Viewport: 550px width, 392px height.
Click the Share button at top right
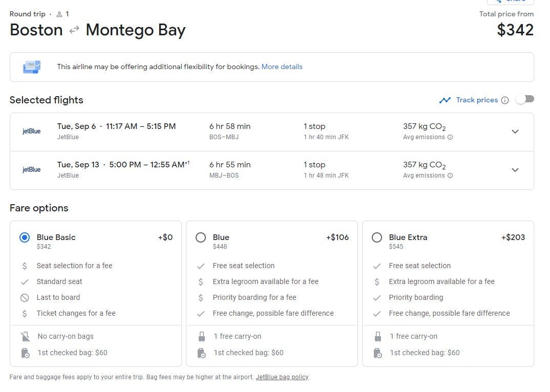(510, 2)
